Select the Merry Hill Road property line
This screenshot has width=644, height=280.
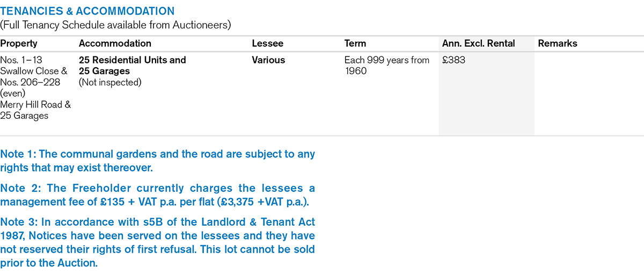point(35,104)
